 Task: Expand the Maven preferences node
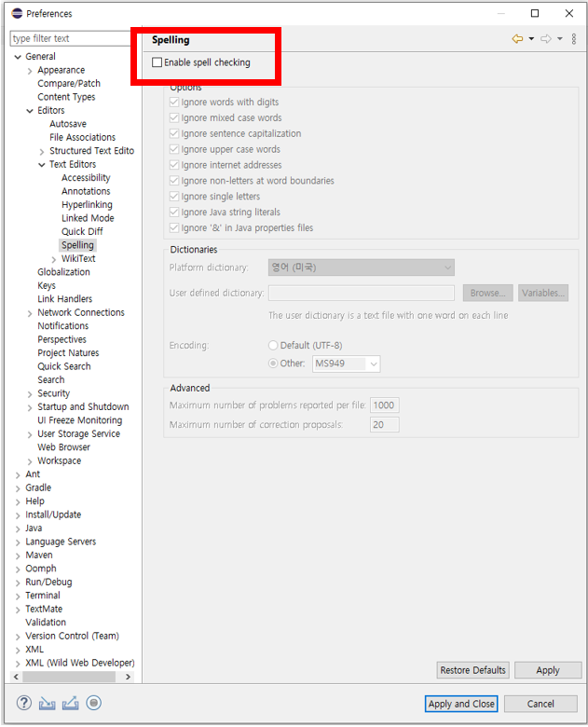18,556
